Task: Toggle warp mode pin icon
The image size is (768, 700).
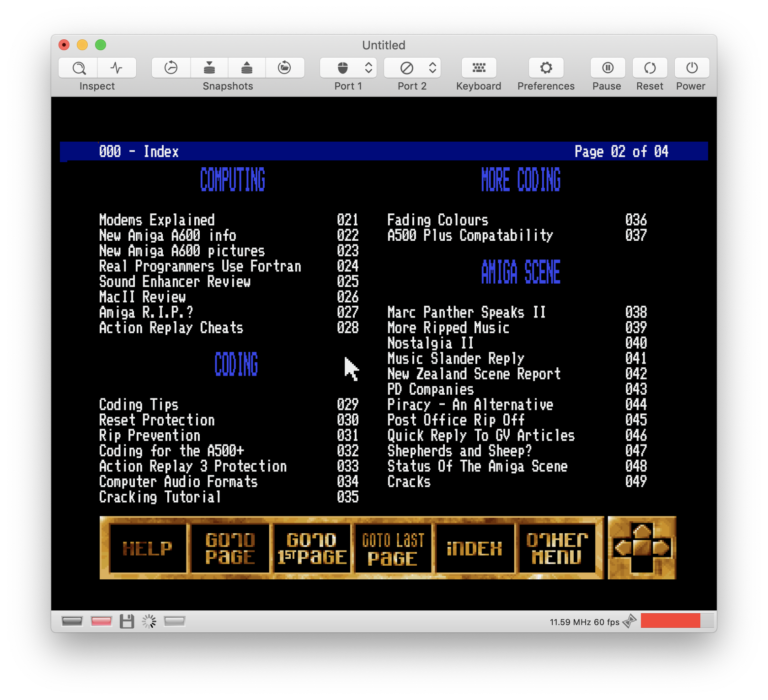Action: pos(629,621)
